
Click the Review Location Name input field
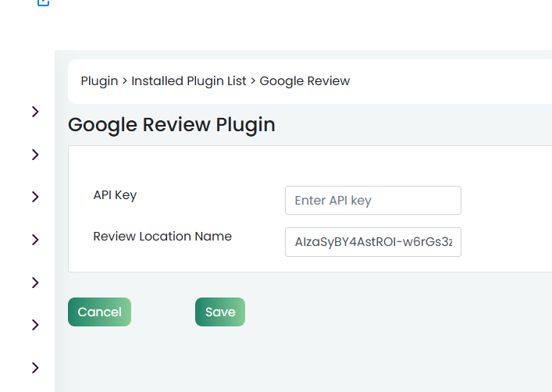coord(372,242)
